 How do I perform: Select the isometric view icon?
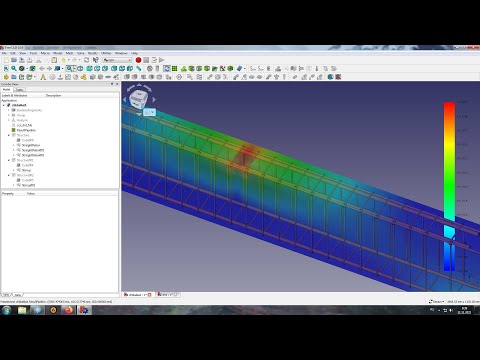pos(80,68)
